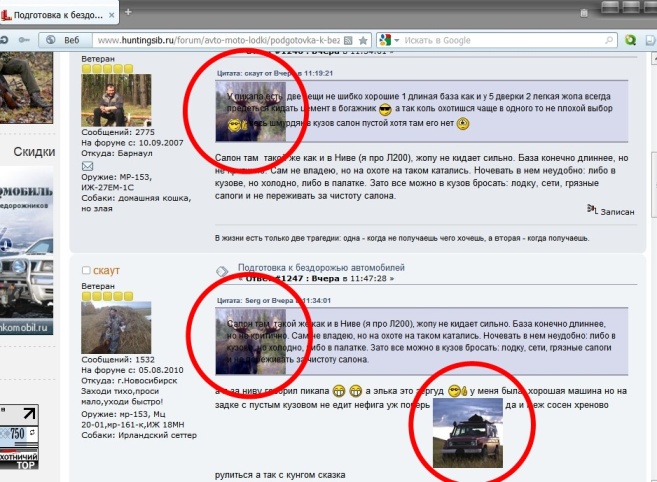This screenshot has height=482, width=657.
Task: Click the green extension icon right of search
Action: click(630, 40)
